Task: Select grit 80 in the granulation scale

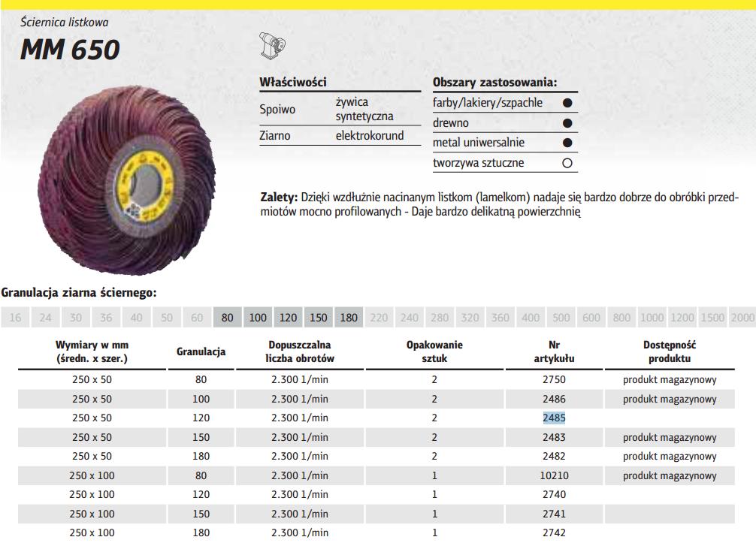Action: click(x=227, y=318)
